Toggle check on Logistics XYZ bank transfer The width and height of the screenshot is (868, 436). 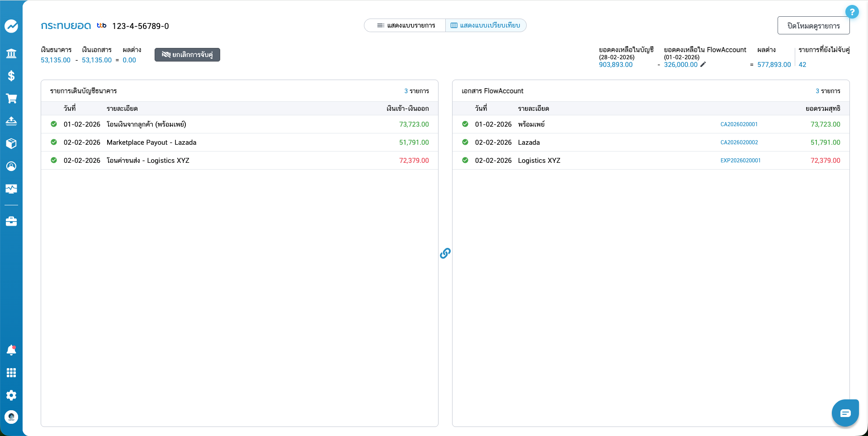[54, 161]
